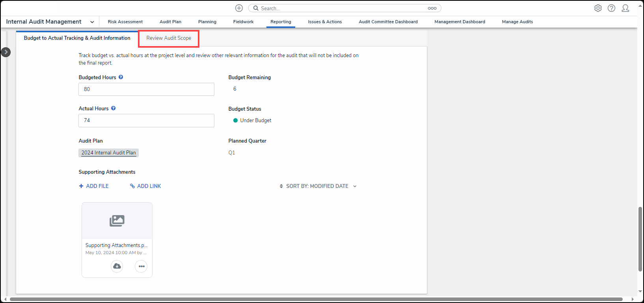Click Add File button
Screen dimensions: 644x303
[x=94, y=186]
